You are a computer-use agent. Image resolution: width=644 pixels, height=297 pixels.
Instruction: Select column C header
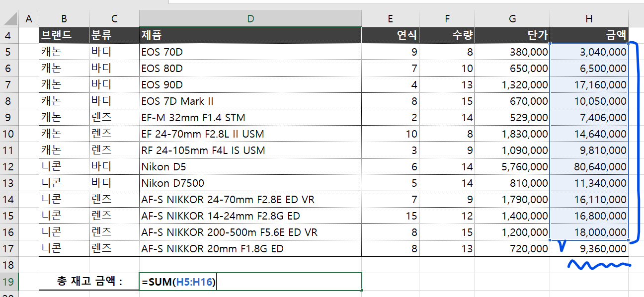click(114, 19)
